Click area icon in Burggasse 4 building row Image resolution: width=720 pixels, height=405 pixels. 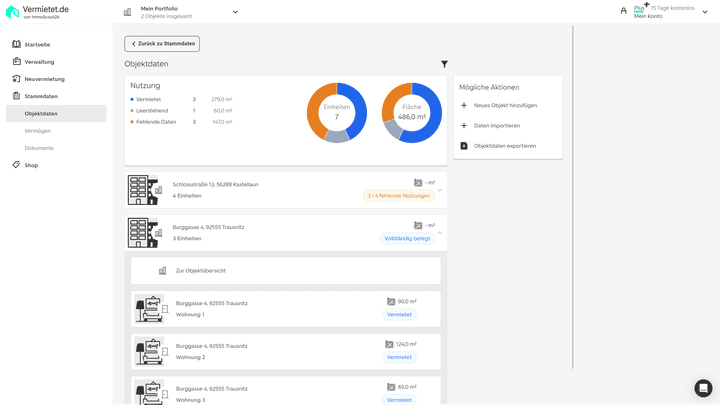coord(418,225)
